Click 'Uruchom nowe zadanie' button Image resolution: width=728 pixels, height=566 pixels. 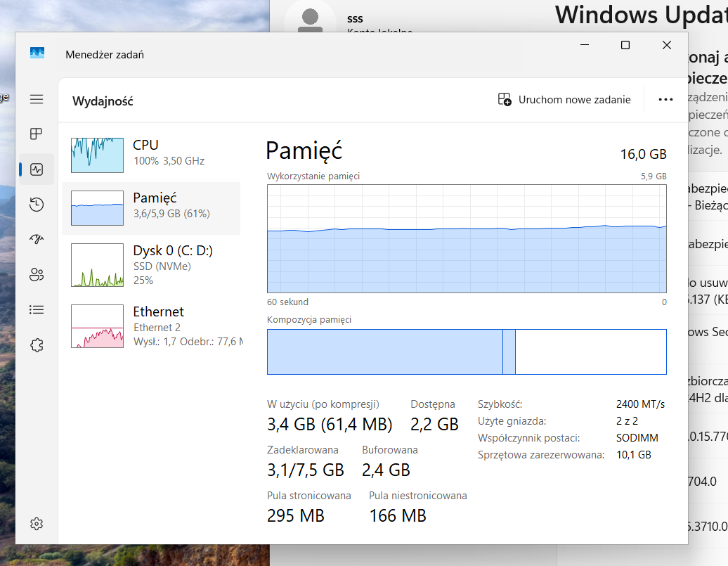coord(564,100)
